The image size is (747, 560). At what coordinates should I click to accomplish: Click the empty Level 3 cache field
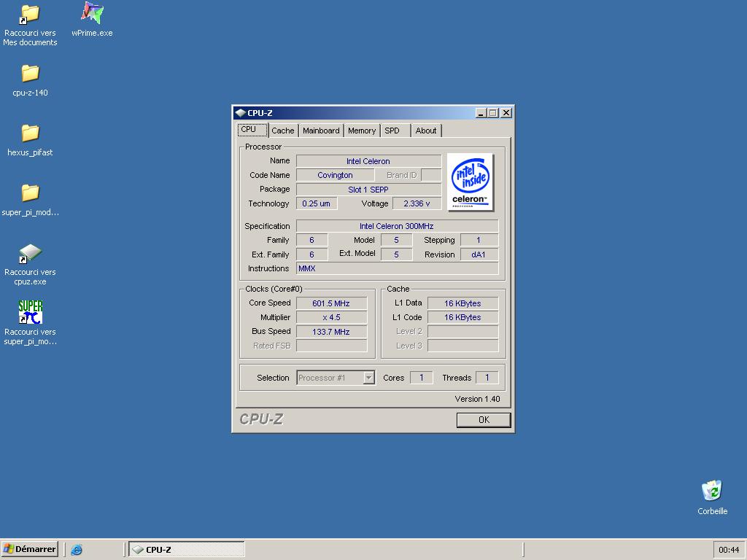tap(462, 346)
